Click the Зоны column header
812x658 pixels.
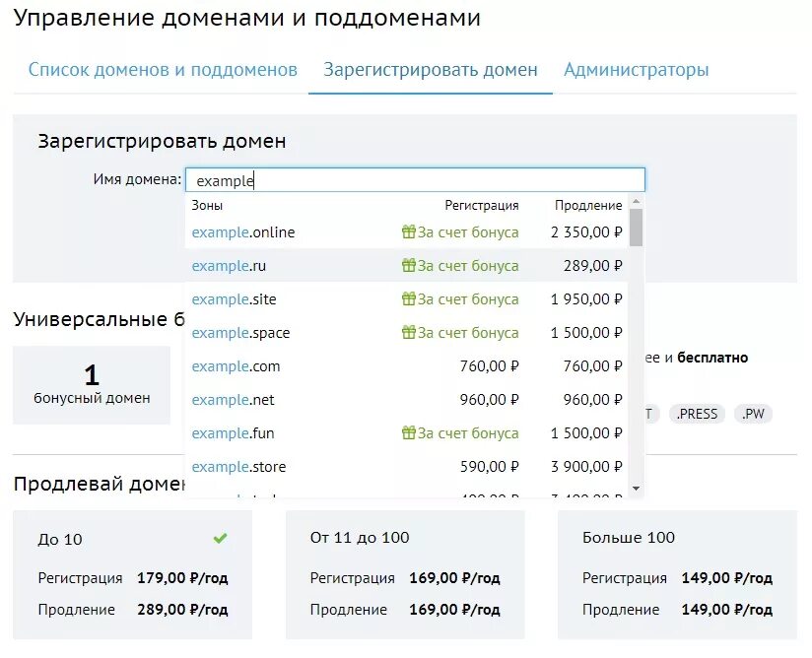[207, 206]
